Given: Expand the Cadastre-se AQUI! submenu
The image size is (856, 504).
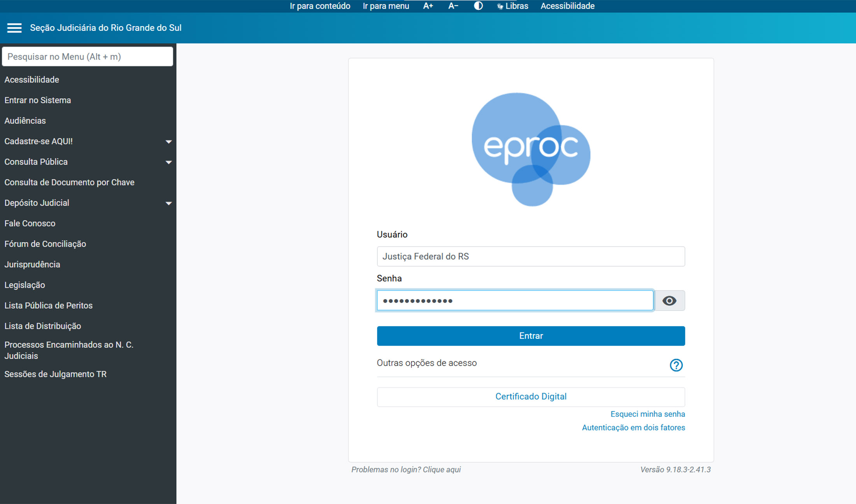Looking at the screenshot, I should click(x=168, y=142).
